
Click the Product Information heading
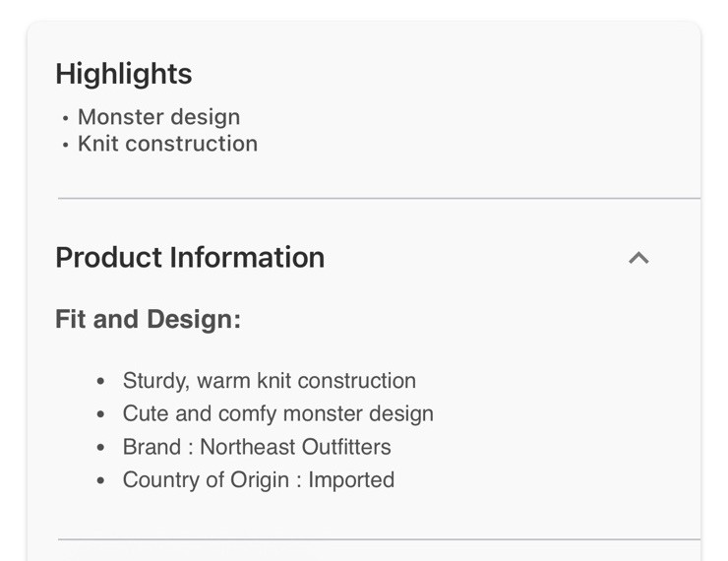coord(190,258)
